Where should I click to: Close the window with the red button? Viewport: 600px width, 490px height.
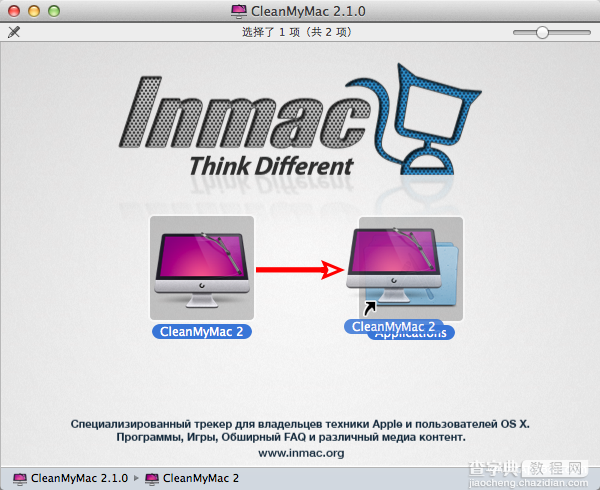(14, 11)
